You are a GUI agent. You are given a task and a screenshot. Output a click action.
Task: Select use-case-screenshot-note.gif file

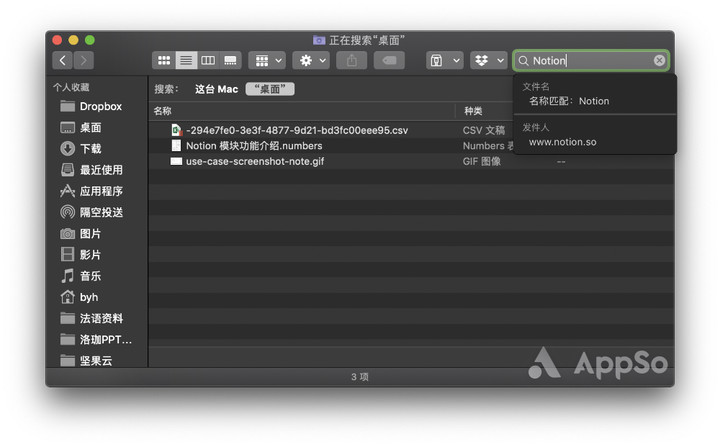(x=255, y=161)
